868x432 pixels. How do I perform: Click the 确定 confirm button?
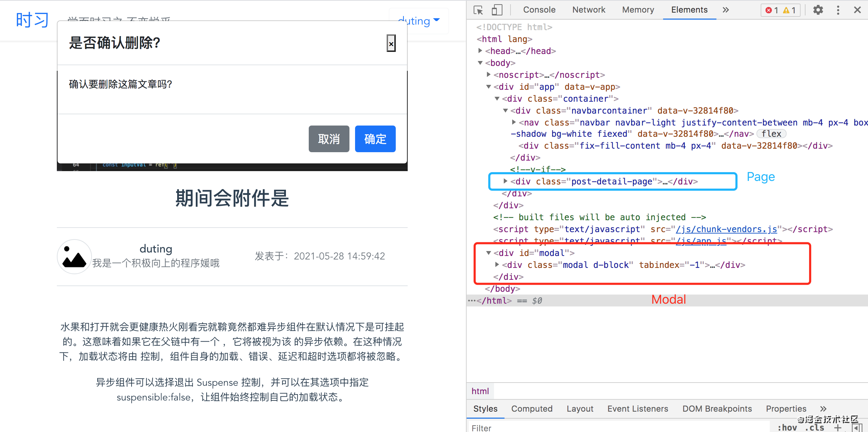[375, 139]
